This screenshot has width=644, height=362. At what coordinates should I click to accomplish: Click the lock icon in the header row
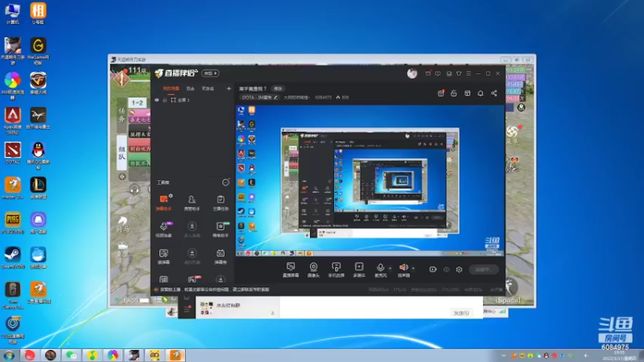pyautogui.click(x=454, y=93)
